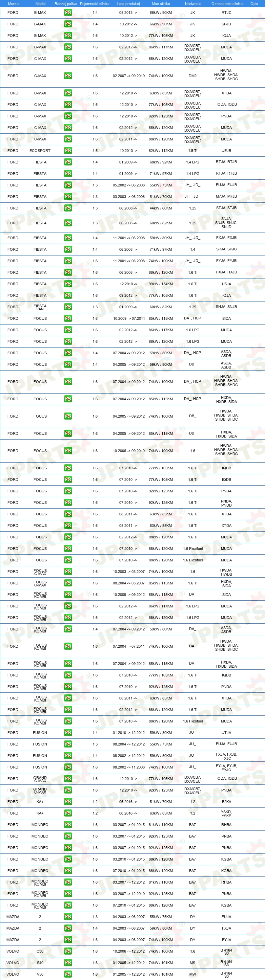This screenshot has height=980, width=265.
Task: Click the fuel icon for VOLVO V50
Action: pyautogui.click(x=68, y=974)
